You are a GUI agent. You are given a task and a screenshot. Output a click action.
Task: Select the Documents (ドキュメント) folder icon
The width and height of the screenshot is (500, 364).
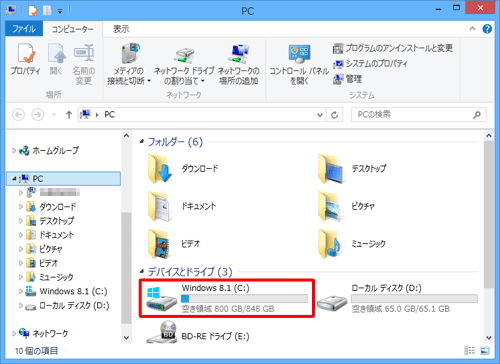point(160,206)
